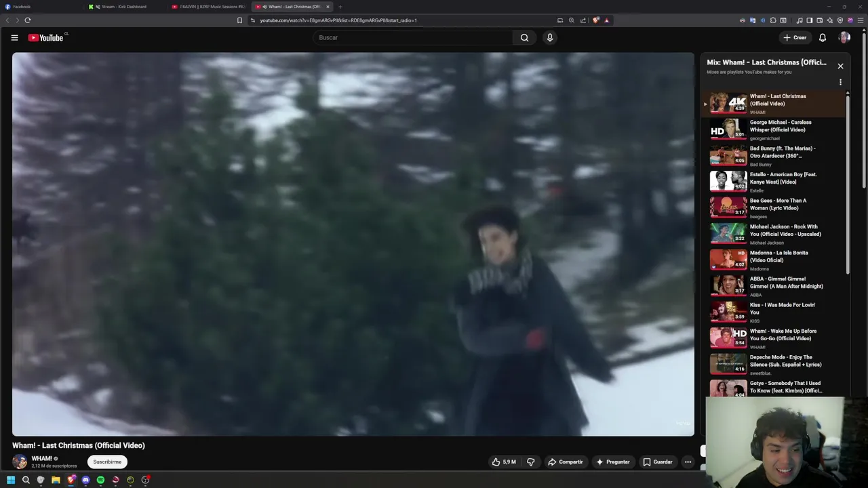
Task: Open Discord from the taskbar
Action: [85, 480]
